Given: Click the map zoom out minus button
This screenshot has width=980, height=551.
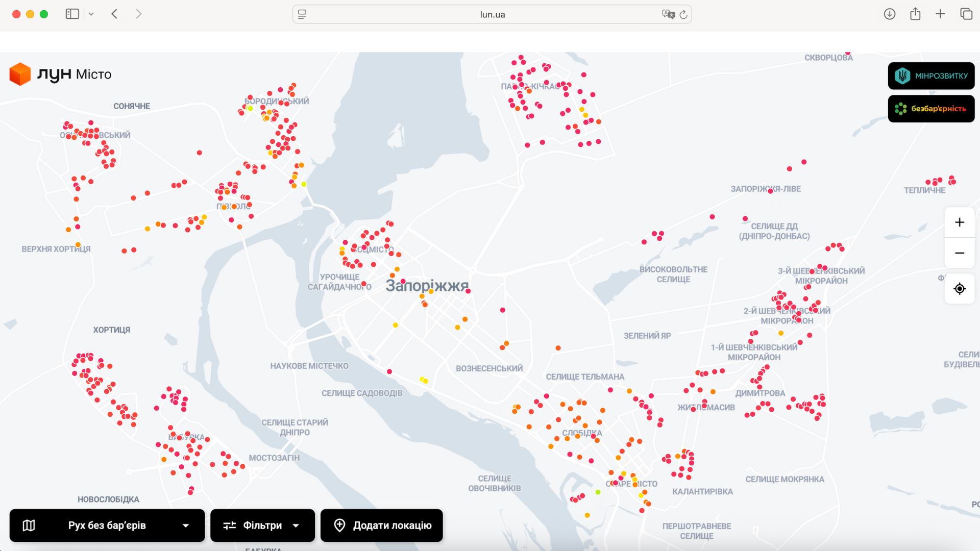Looking at the screenshot, I should (960, 253).
